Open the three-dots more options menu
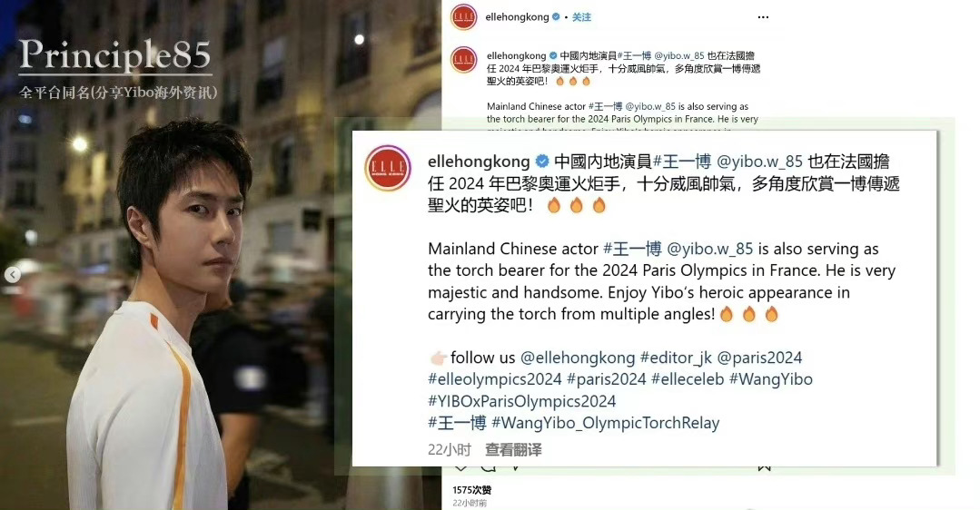Screen dimensions: 980x510 point(763,17)
